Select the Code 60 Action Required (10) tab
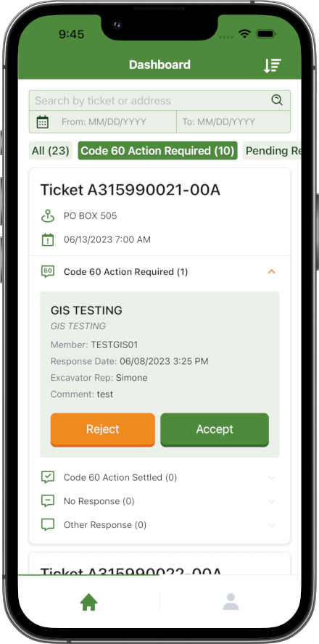319x644 pixels. [x=157, y=151]
